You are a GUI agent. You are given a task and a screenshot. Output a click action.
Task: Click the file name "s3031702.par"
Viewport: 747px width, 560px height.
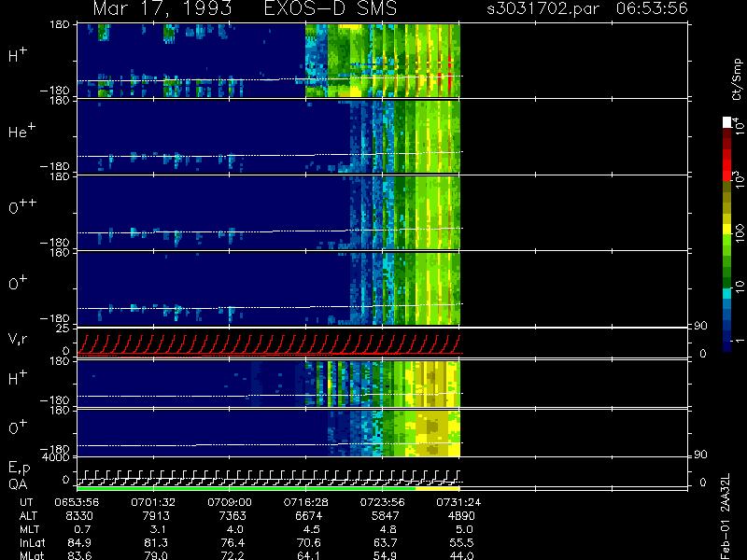[543, 8]
